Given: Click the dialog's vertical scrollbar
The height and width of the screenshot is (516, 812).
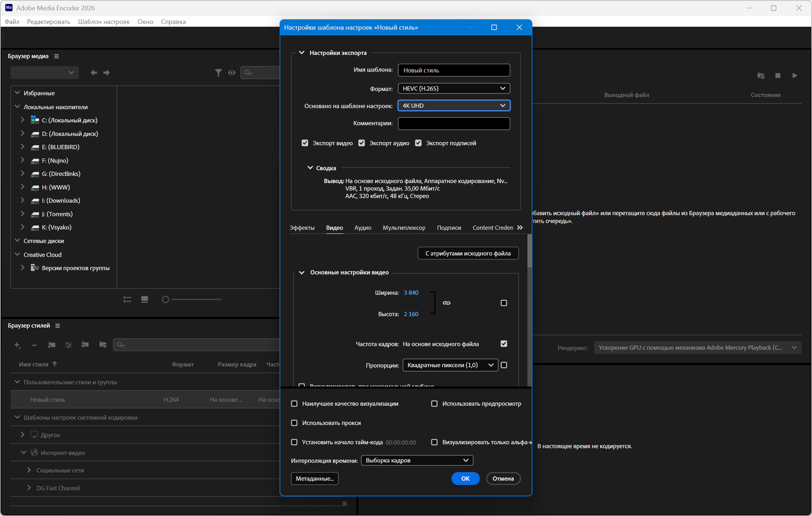Looking at the screenshot, I should pos(530,251).
